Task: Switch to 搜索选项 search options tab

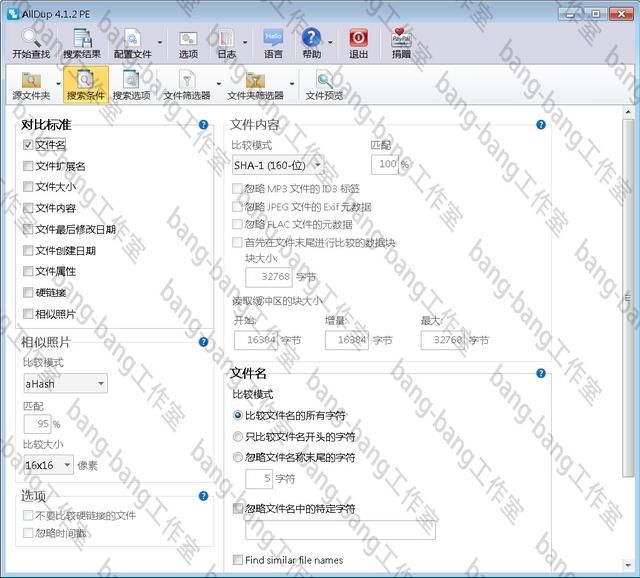Action: (x=131, y=85)
